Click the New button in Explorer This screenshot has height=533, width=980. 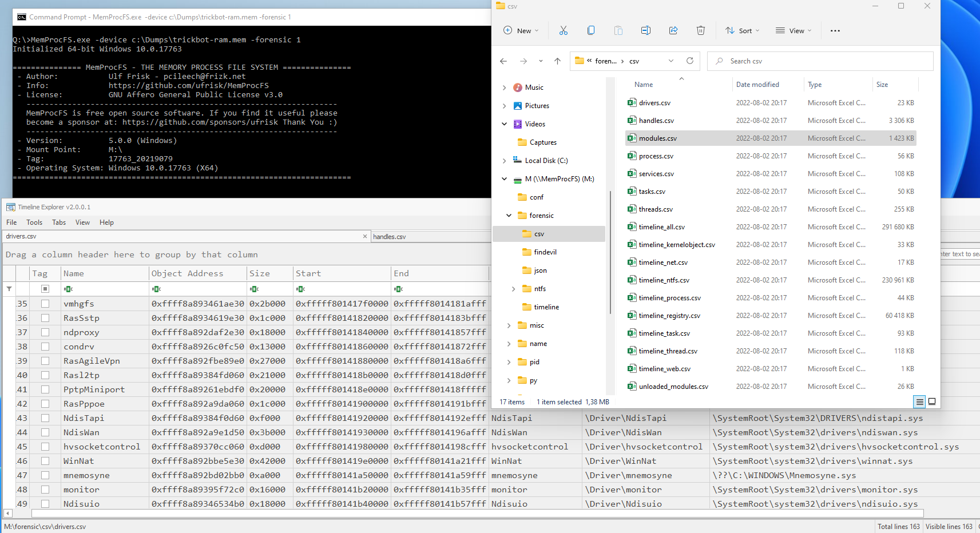[x=521, y=31]
